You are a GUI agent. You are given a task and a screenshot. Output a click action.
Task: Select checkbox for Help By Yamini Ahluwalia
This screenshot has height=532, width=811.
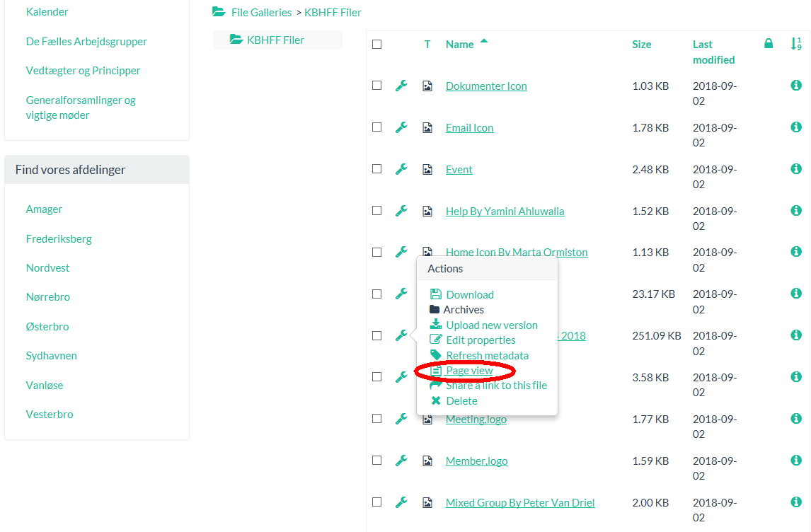coord(377,211)
